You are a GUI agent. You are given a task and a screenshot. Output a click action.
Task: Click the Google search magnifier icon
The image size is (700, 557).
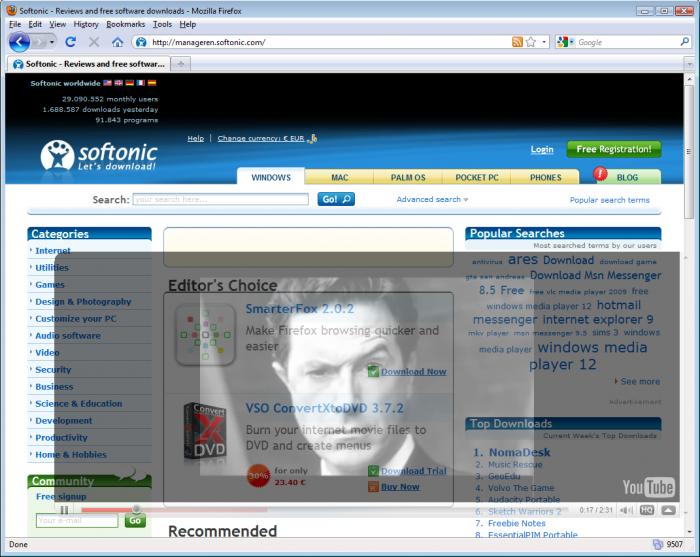(x=684, y=42)
